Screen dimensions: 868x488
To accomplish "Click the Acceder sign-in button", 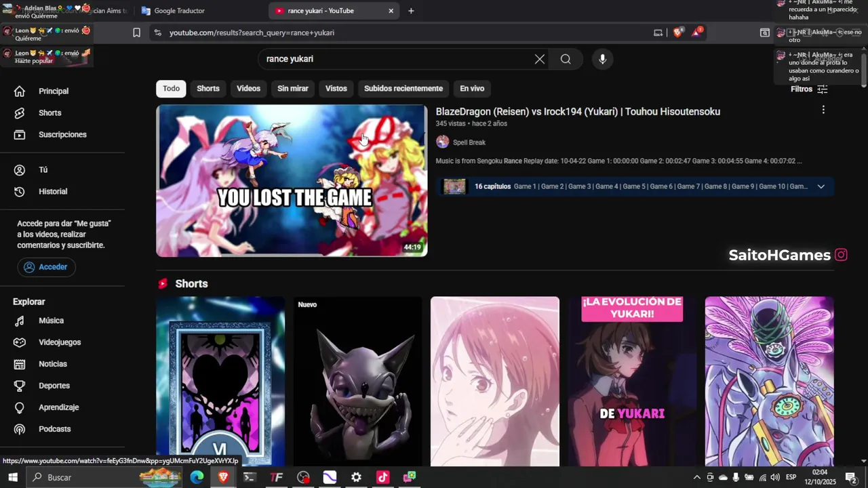I will pos(46,267).
